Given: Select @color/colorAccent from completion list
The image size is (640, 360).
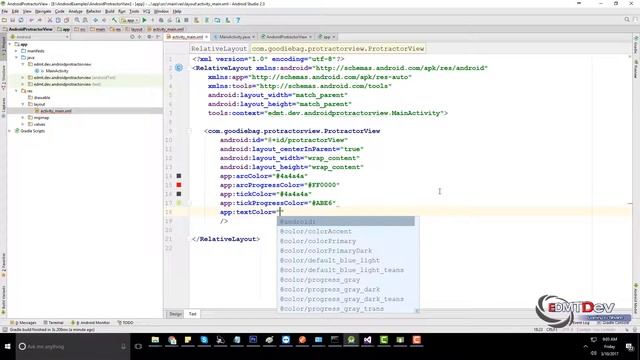Looking at the screenshot, I should tap(346, 231).
